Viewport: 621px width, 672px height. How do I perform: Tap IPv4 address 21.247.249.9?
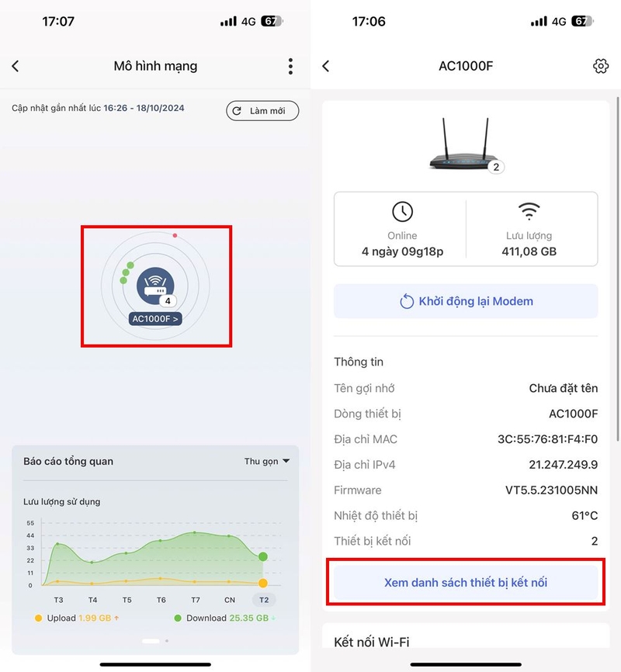click(x=563, y=465)
